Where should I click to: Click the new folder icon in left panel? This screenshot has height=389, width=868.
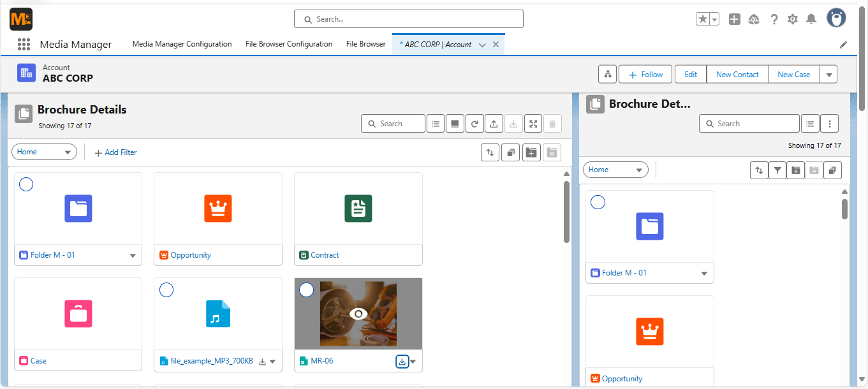tap(531, 152)
